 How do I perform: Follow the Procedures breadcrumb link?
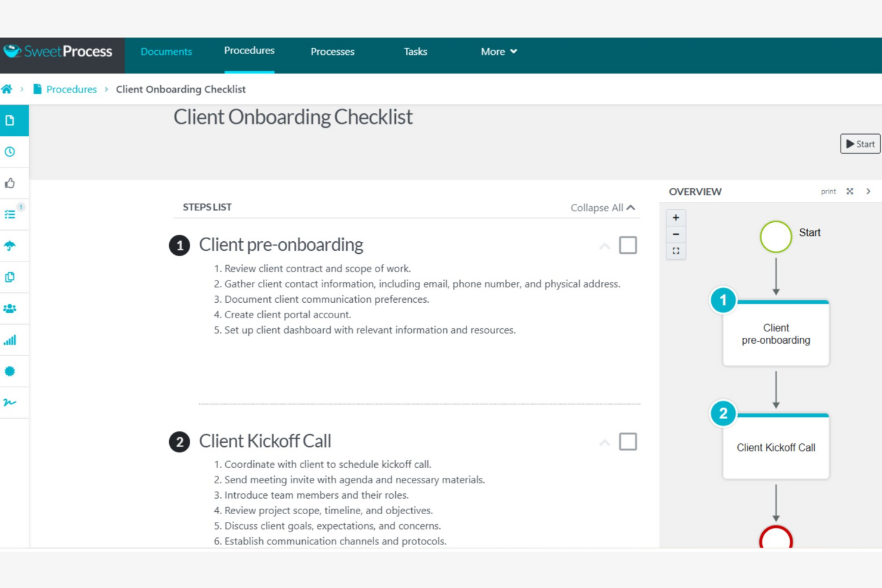[72, 89]
